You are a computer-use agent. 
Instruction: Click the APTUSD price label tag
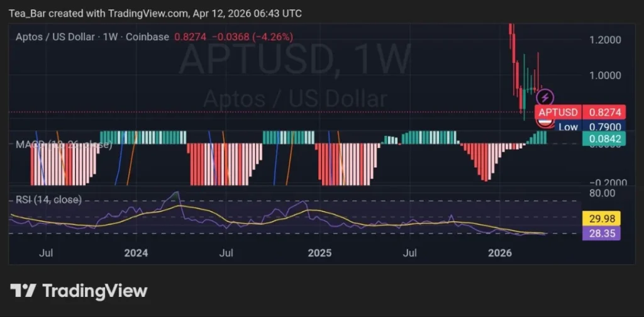[x=558, y=112]
